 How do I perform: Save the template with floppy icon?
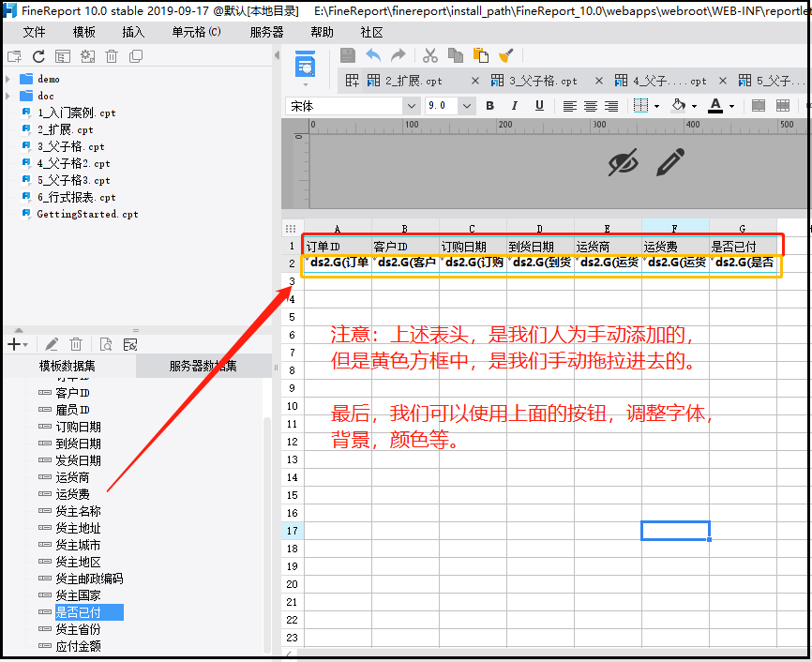[x=348, y=55]
